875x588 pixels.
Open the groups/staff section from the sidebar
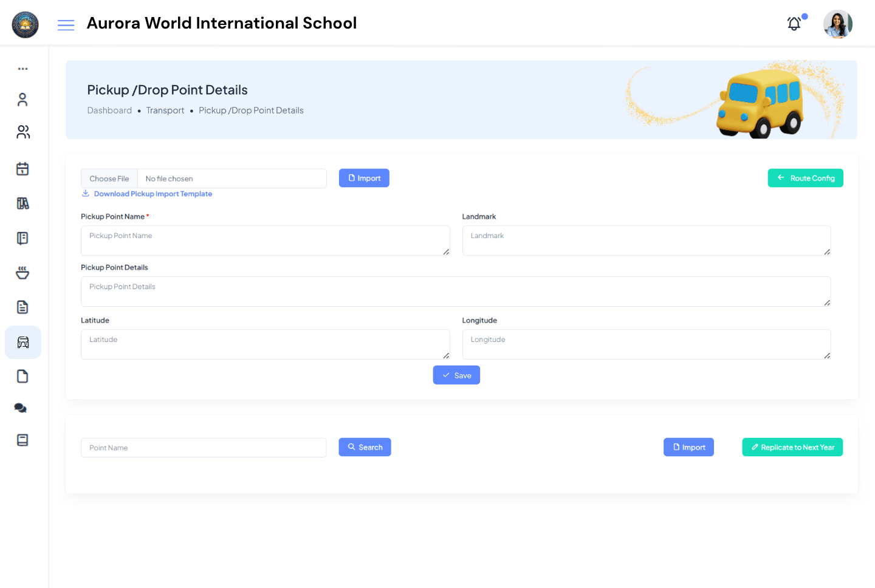coord(22,132)
